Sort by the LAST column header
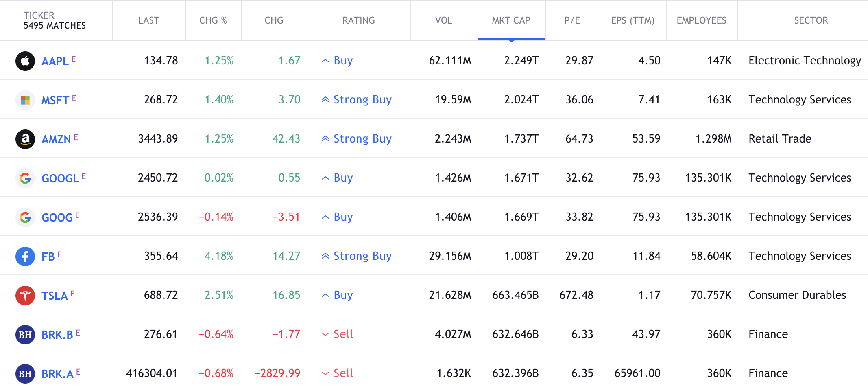The width and height of the screenshot is (868, 386). click(149, 20)
